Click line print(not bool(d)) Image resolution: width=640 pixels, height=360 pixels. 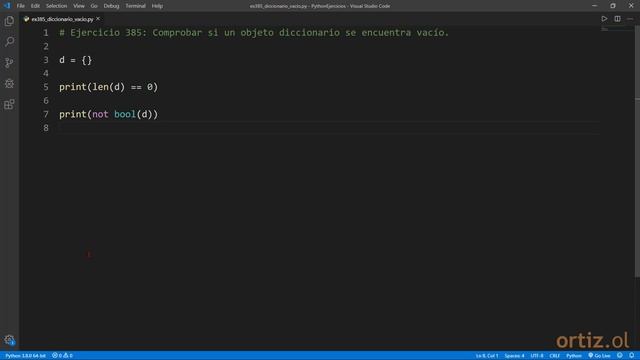coord(108,114)
